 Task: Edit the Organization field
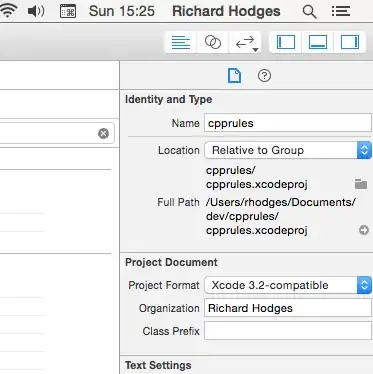pyautogui.click(x=288, y=308)
